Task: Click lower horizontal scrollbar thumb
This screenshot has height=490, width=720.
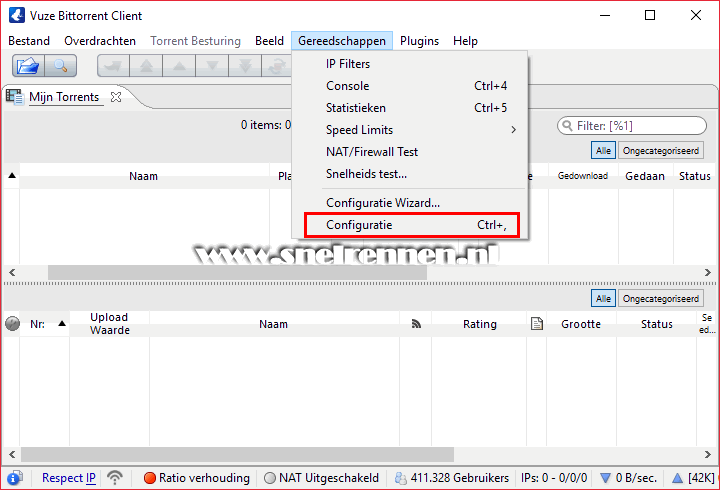Action: [x=237, y=454]
